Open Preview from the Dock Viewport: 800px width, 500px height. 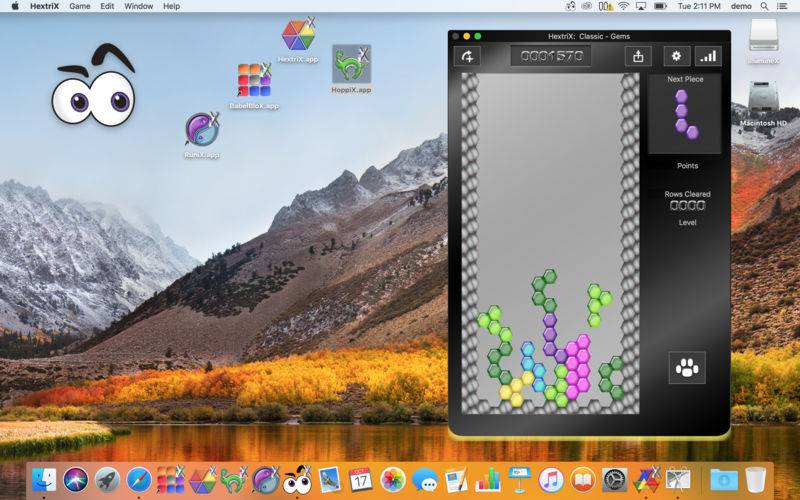(x=329, y=480)
